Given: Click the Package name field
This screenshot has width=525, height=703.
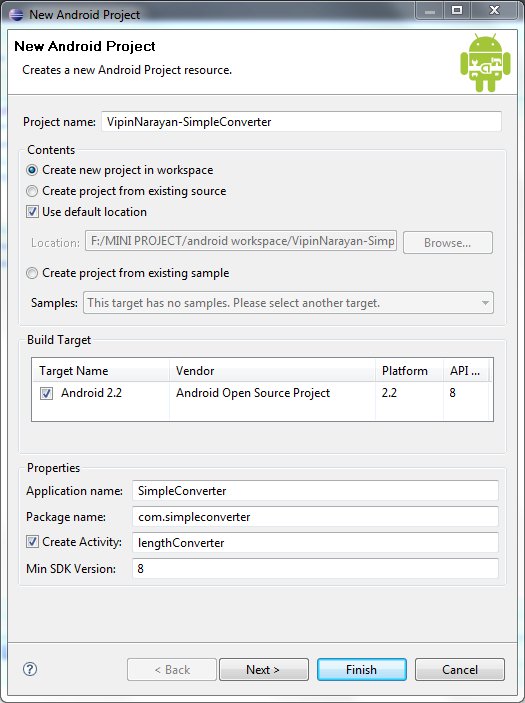Looking at the screenshot, I should tap(315, 517).
